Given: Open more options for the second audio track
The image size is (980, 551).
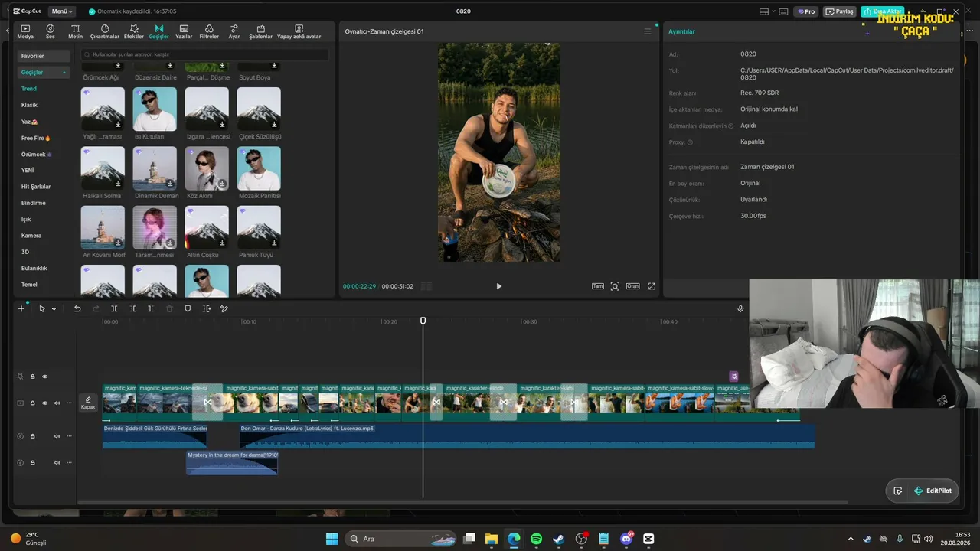Looking at the screenshot, I should point(67,462).
